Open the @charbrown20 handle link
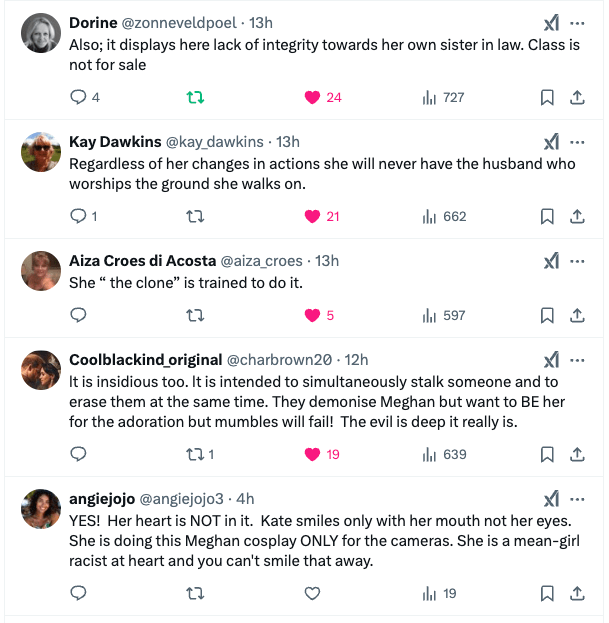The width and height of the screenshot is (609, 623). [283, 360]
